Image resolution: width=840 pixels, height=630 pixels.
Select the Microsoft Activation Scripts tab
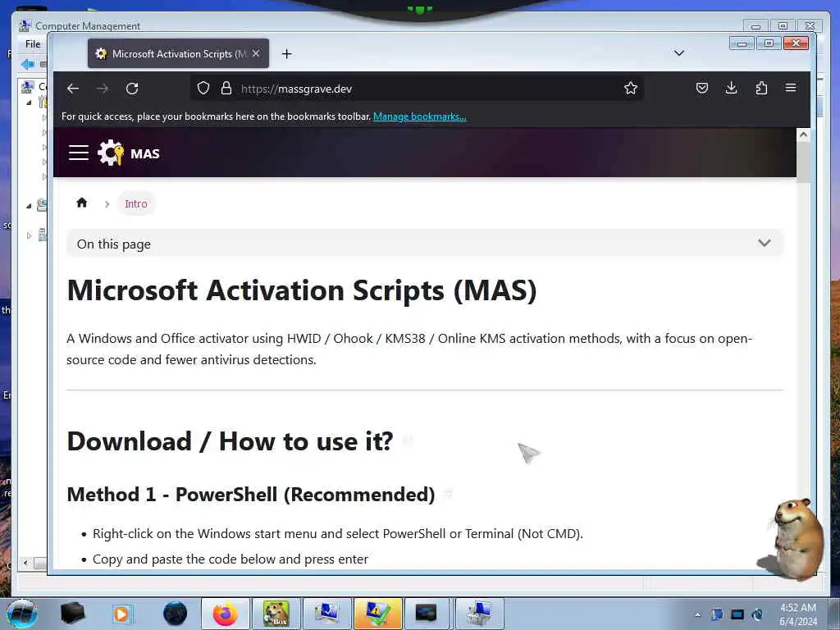pos(178,53)
